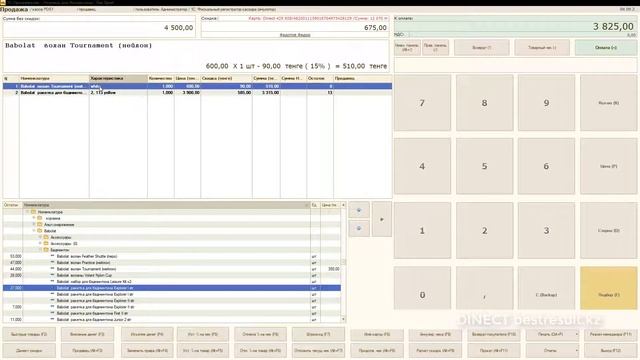Click the Возврат button above keypad
This screenshot has height=360, width=640.
pos(482,47)
